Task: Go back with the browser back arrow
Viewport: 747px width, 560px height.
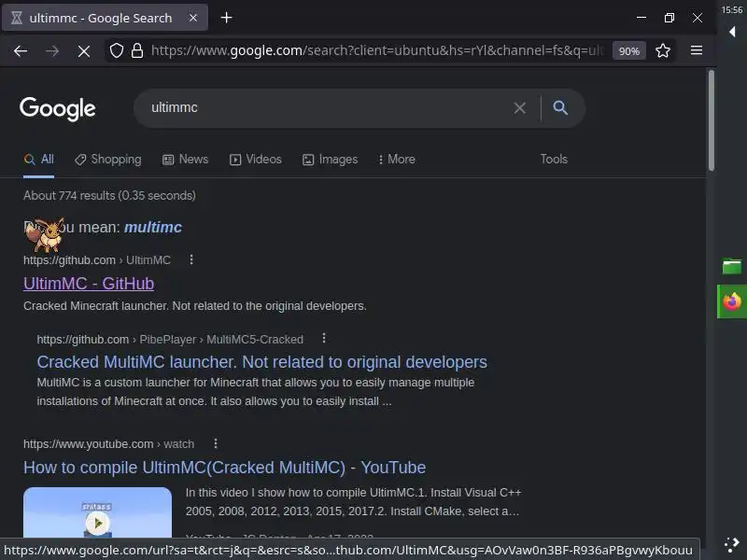Action: tap(21, 50)
